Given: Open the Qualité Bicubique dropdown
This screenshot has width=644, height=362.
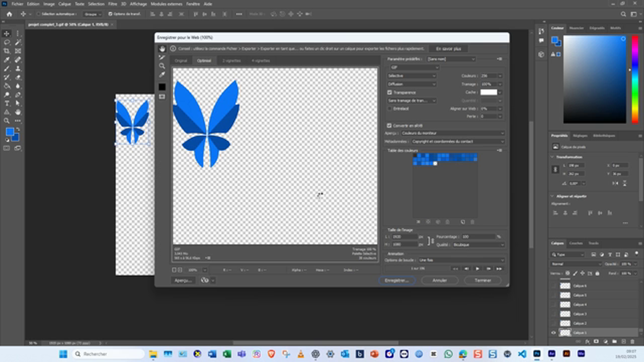Looking at the screenshot, I should (x=478, y=245).
